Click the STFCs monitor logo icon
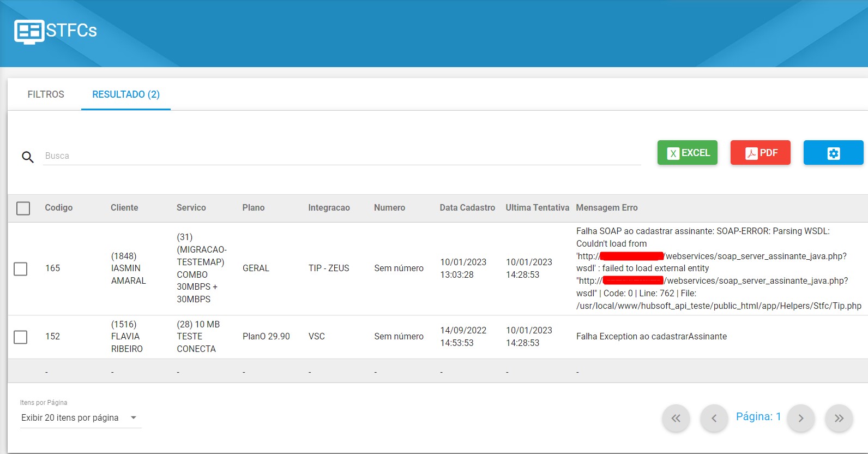 pos(29,31)
